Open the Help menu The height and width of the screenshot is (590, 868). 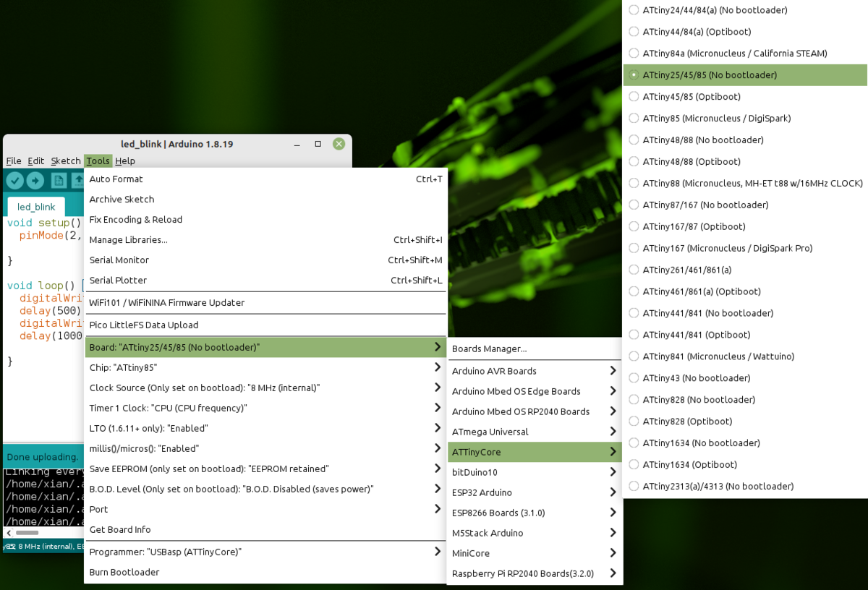(125, 161)
